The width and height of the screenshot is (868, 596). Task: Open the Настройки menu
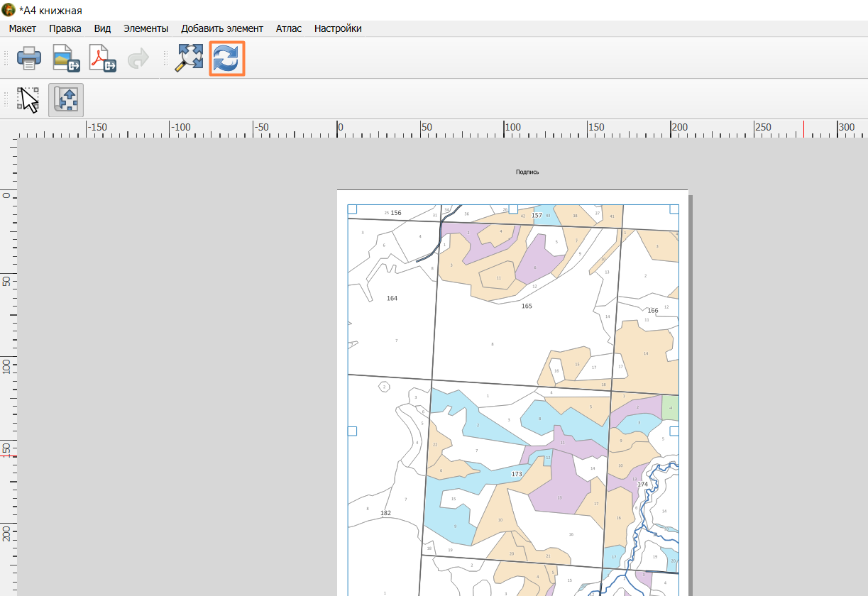pos(338,28)
